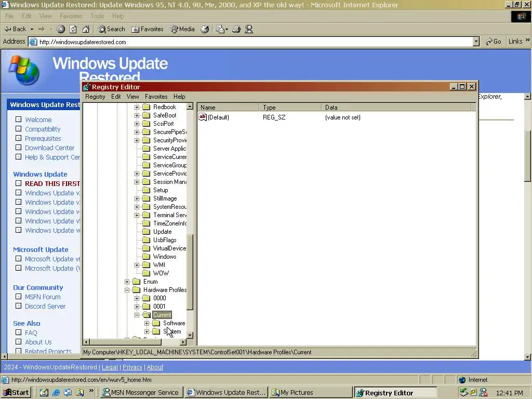Image resolution: width=532 pixels, height=399 pixels.
Task: Click the web page vertical scrollbar thumb
Action: (527, 156)
